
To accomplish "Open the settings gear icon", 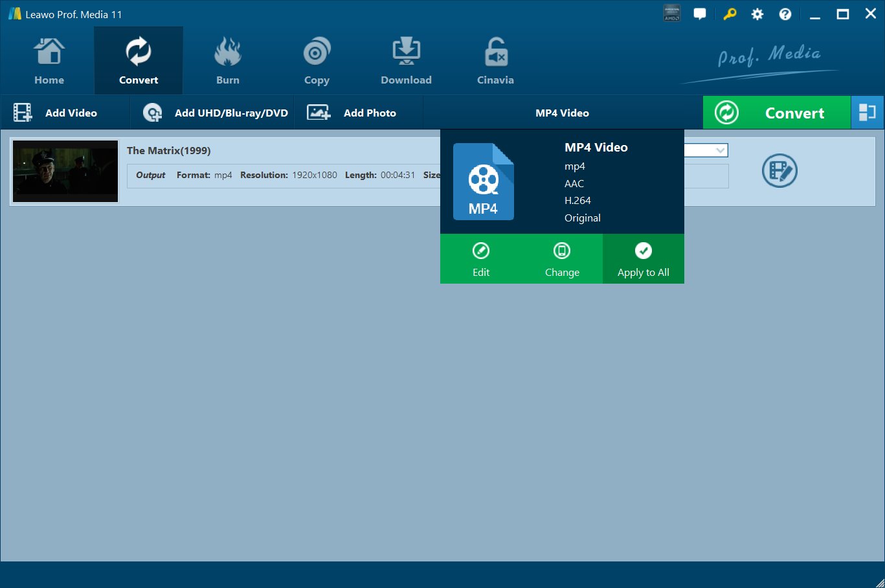I will coord(757,14).
